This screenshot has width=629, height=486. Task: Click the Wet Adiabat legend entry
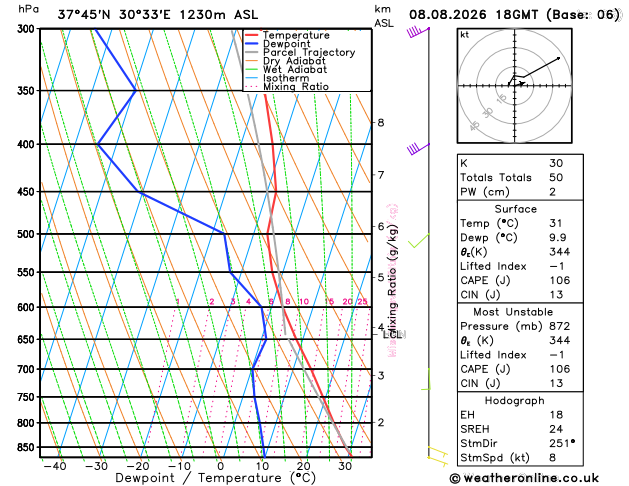pyautogui.click(x=294, y=69)
